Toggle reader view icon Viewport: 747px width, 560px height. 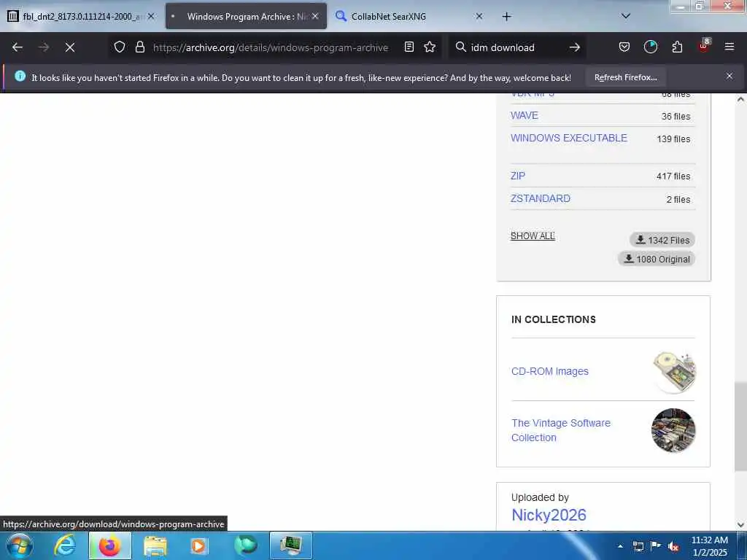click(x=409, y=47)
